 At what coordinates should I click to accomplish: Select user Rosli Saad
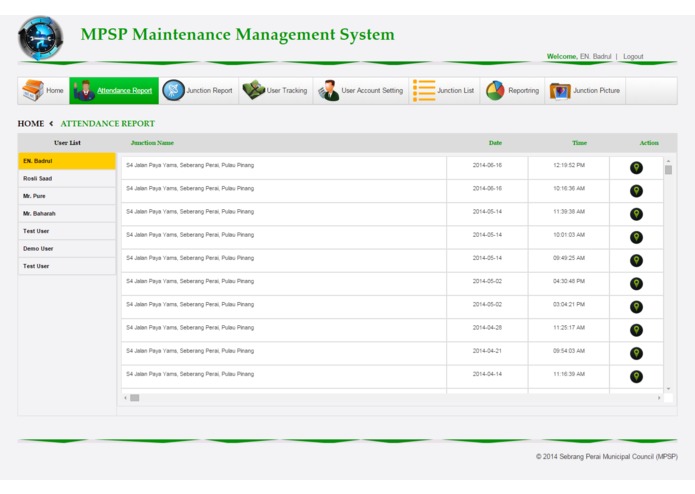pyautogui.click(x=67, y=179)
